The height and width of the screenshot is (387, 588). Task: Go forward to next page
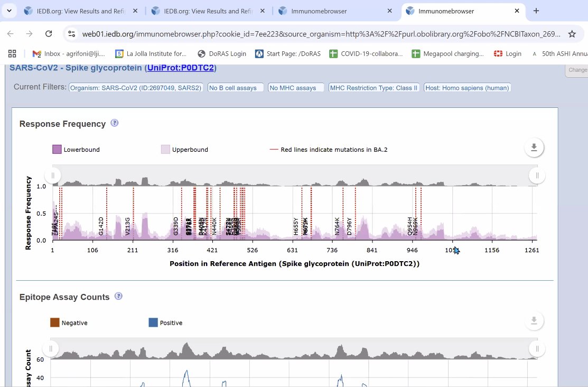click(29, 34)
